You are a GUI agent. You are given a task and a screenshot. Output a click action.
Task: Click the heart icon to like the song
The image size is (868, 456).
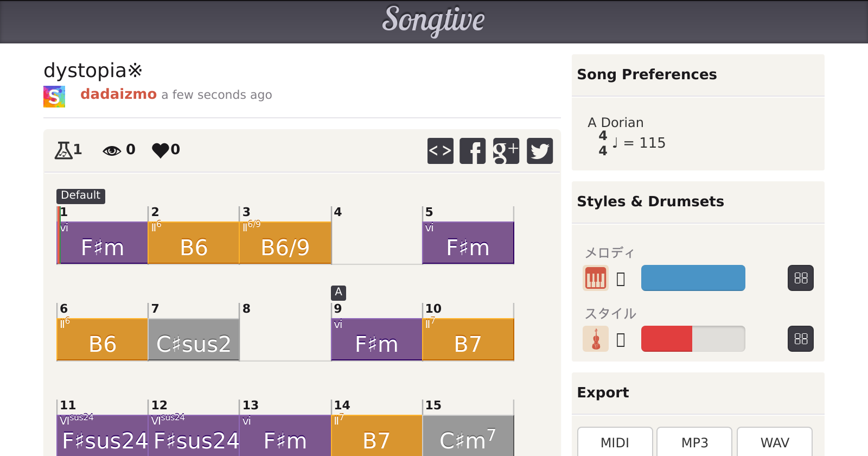tap(161, 150)
